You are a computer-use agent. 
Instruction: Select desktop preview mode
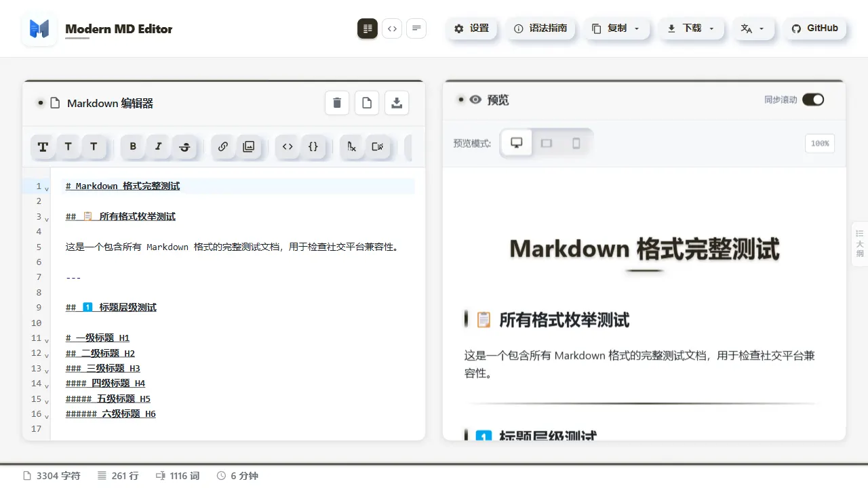[x=517, y=143]
